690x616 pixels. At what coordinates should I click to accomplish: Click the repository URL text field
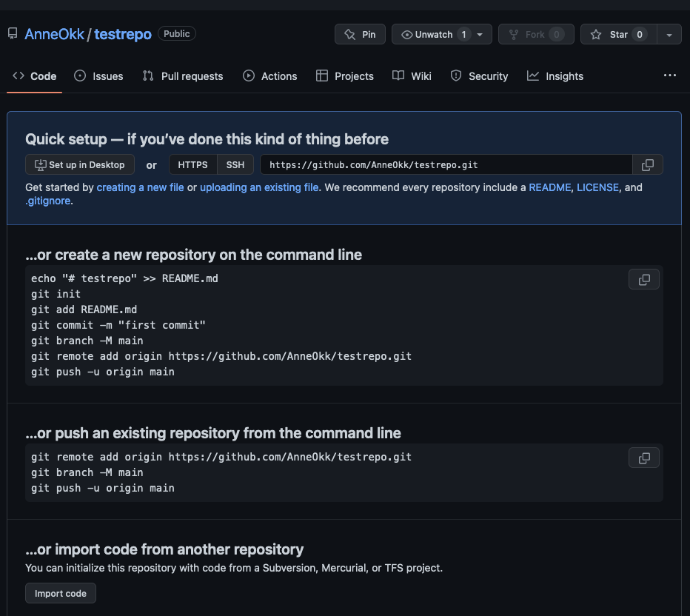coord(446,164)
